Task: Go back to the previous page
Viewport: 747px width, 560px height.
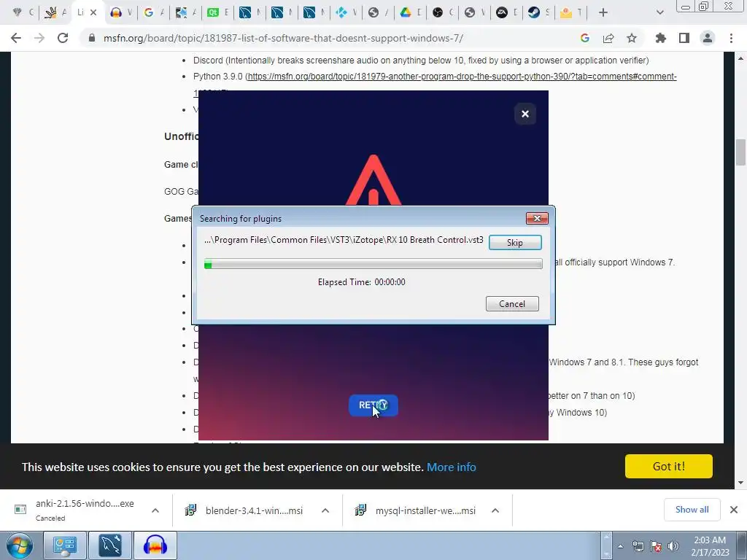Action: 16,38
